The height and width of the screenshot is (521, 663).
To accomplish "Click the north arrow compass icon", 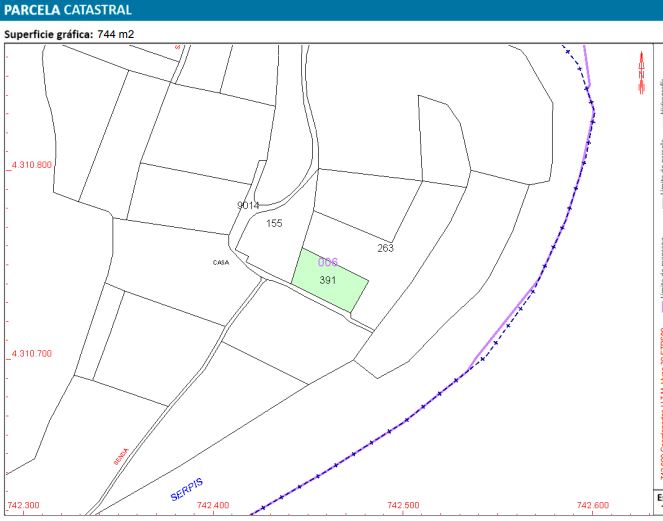I will pos(641,73).
